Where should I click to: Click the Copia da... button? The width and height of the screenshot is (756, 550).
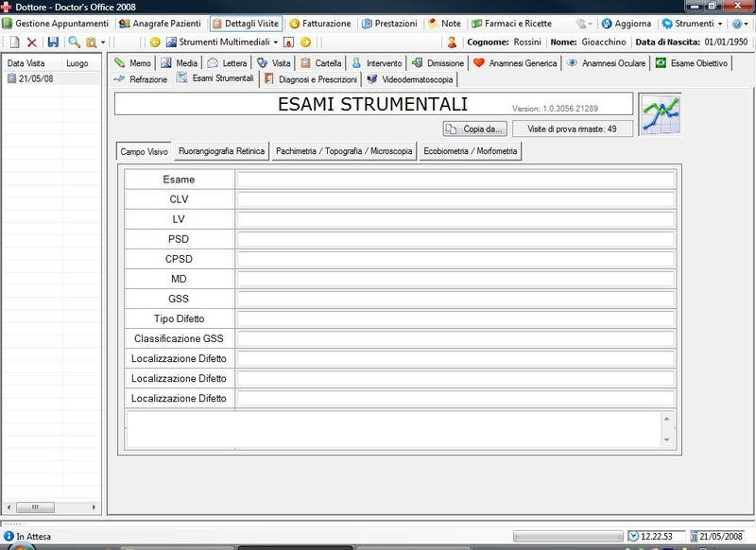[x=475, y=129]
